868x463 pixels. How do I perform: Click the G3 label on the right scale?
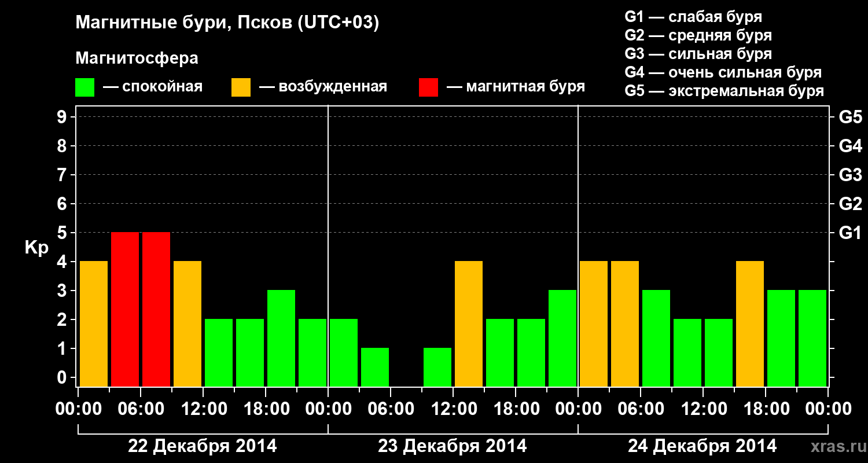851,175
